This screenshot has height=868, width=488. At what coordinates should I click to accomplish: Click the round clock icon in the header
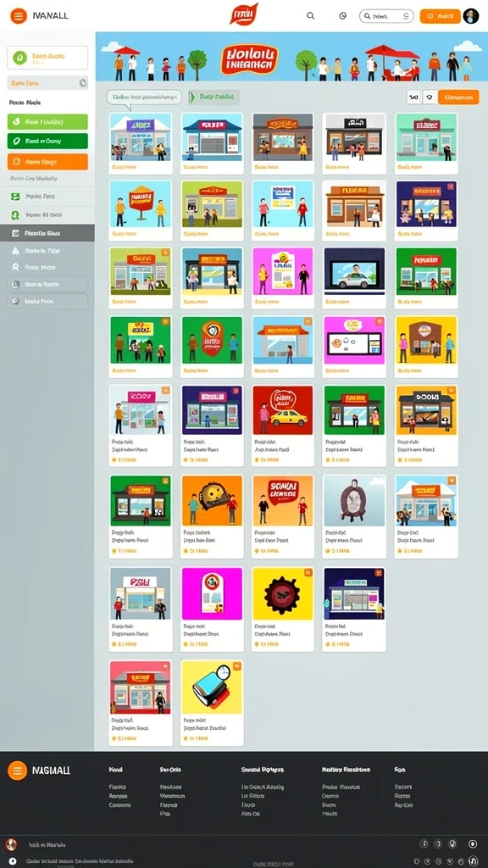tap(342, 16)
